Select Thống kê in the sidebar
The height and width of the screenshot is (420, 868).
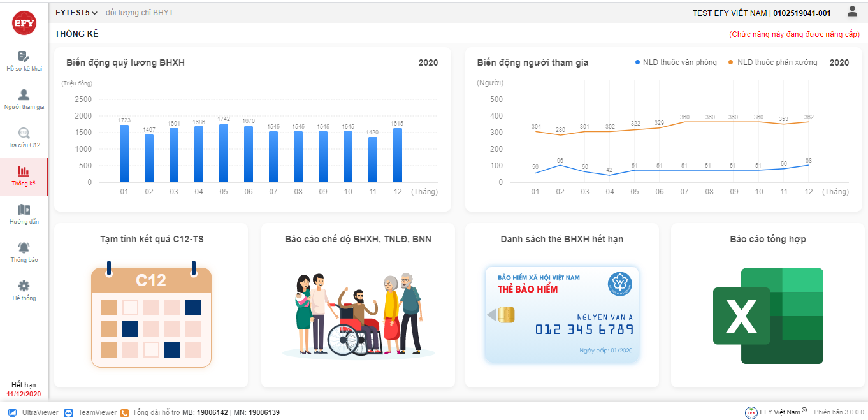tap(24, 175)
